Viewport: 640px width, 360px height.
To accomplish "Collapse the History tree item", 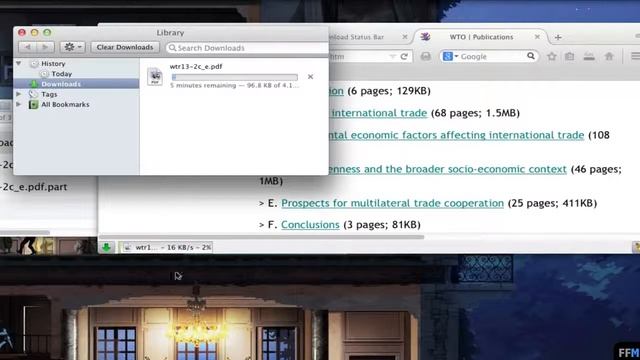I will tap(19, 64).
